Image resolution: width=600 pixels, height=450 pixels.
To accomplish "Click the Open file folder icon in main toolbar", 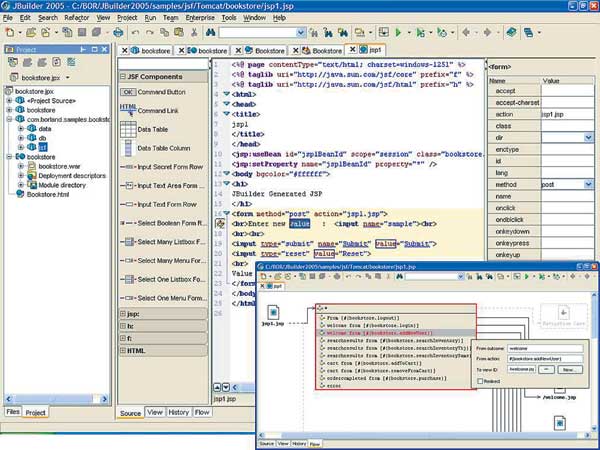I will [31, 33].
